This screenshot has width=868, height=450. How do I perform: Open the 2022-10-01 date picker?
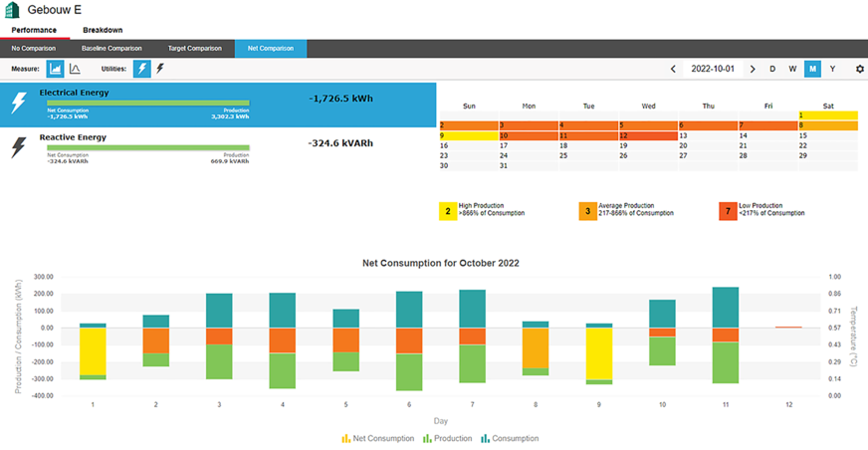click(x=713, y=70)
